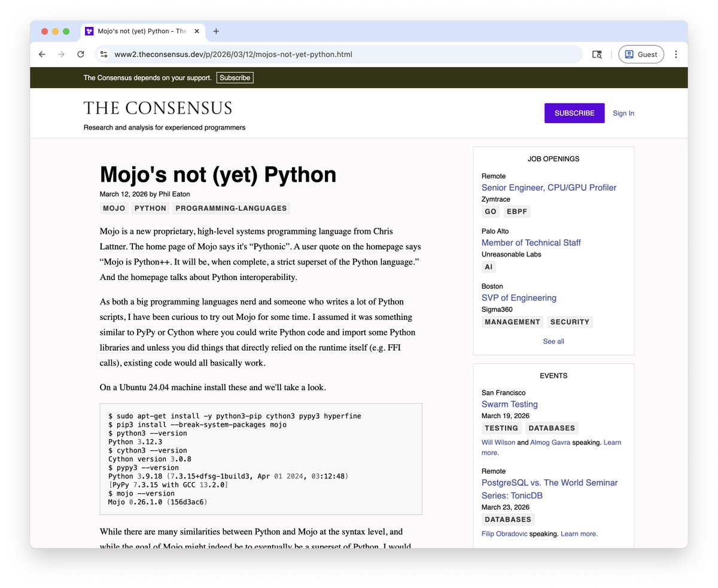Click the SECURITY tag
The height and width of the screenshot is (588, 718).
(570, 322)
